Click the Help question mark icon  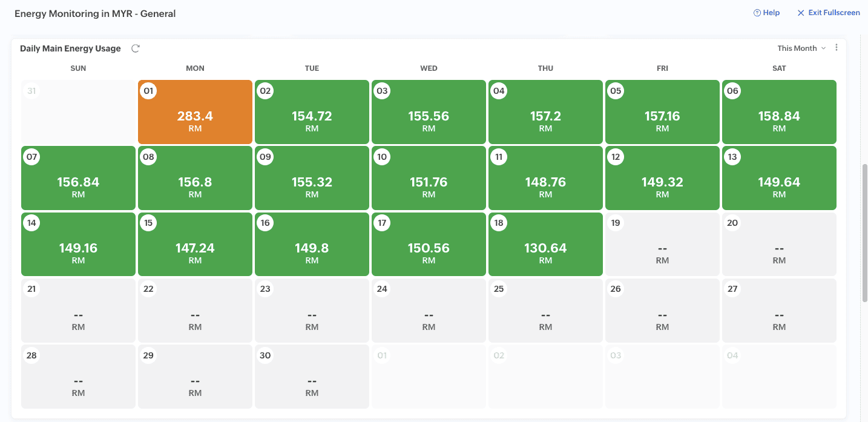click(757, 13)
